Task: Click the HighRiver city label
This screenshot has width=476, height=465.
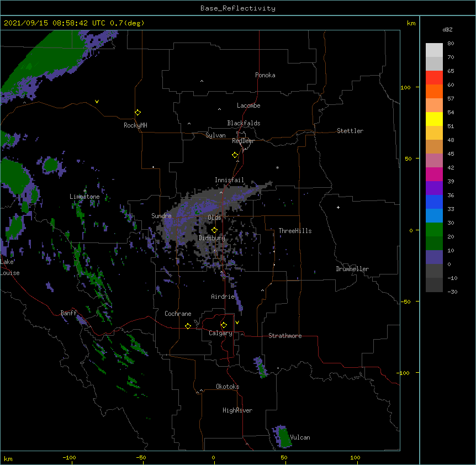Action: click(x=237, y=410)
